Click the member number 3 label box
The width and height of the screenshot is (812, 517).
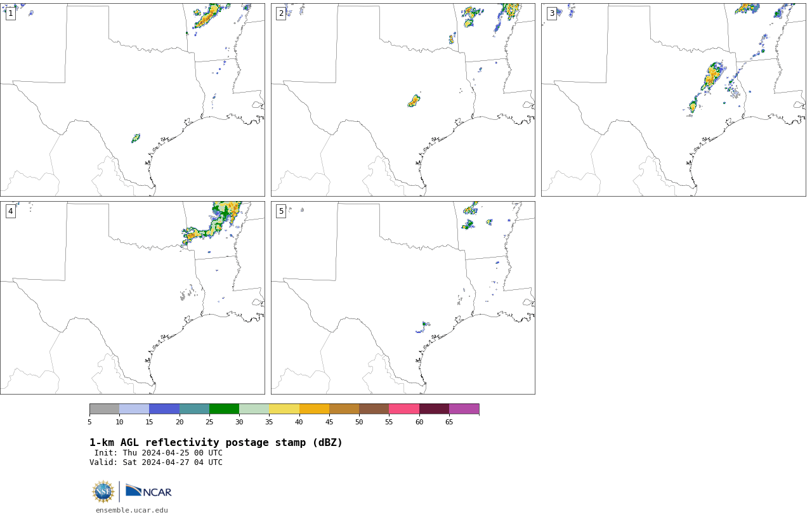coord(552,13)
